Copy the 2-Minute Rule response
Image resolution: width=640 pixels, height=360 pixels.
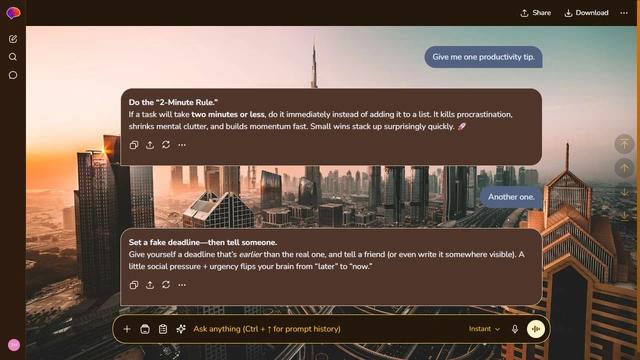[x=134, y=145]
